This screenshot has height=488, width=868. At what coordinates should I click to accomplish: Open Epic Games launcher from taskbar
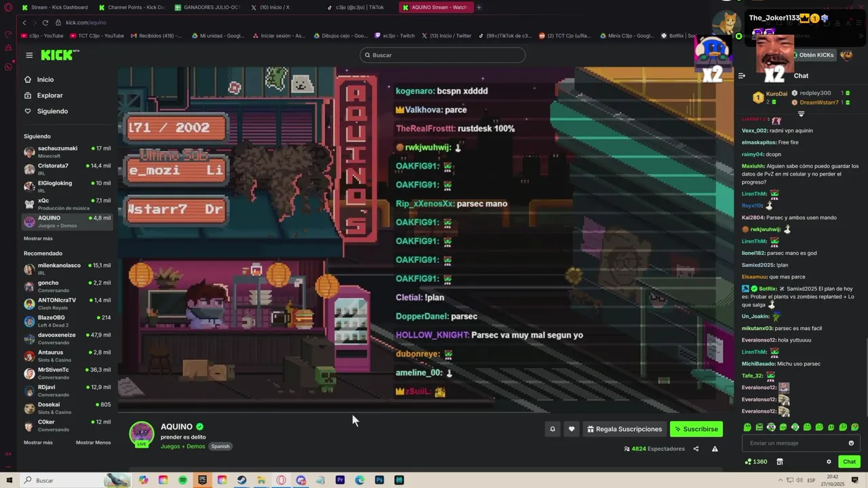click(x=202, y=480)
